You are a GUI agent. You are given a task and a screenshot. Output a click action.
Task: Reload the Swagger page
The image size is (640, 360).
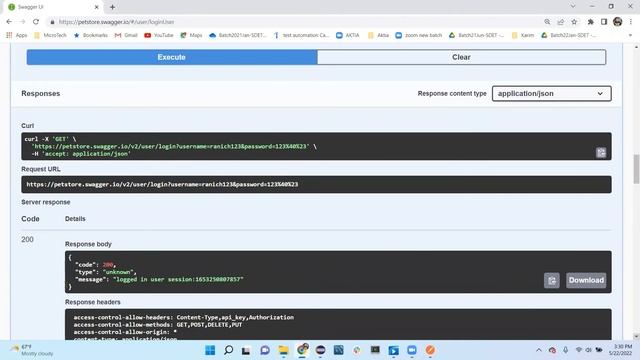pos(36,22)
